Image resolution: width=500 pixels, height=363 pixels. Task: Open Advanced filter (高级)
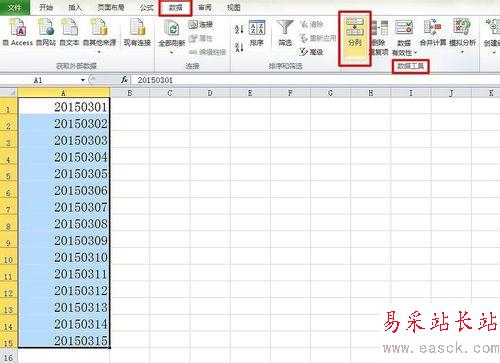click(x=312, y=52)
